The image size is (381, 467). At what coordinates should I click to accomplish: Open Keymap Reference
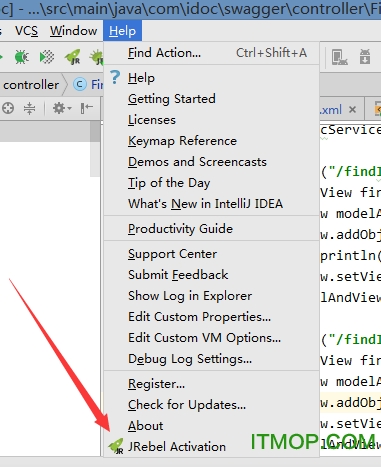pos(211,141)
